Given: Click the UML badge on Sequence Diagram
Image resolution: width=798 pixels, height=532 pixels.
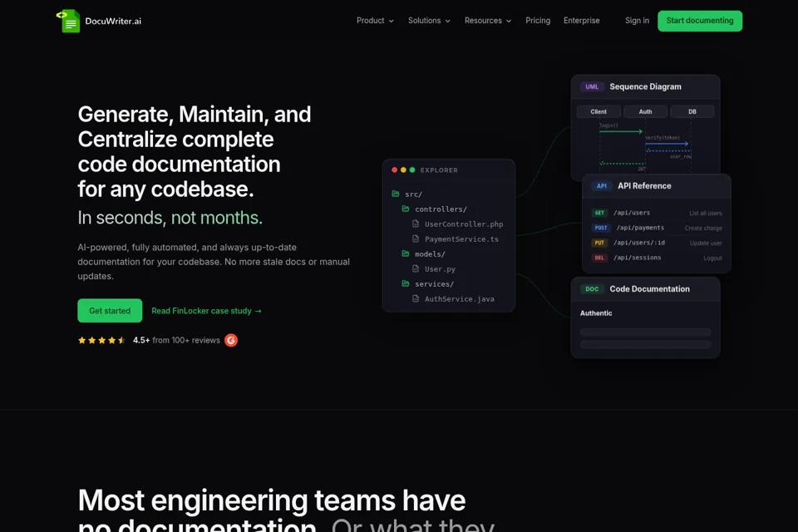Looking at the screenshot, I should pos(592,86).
